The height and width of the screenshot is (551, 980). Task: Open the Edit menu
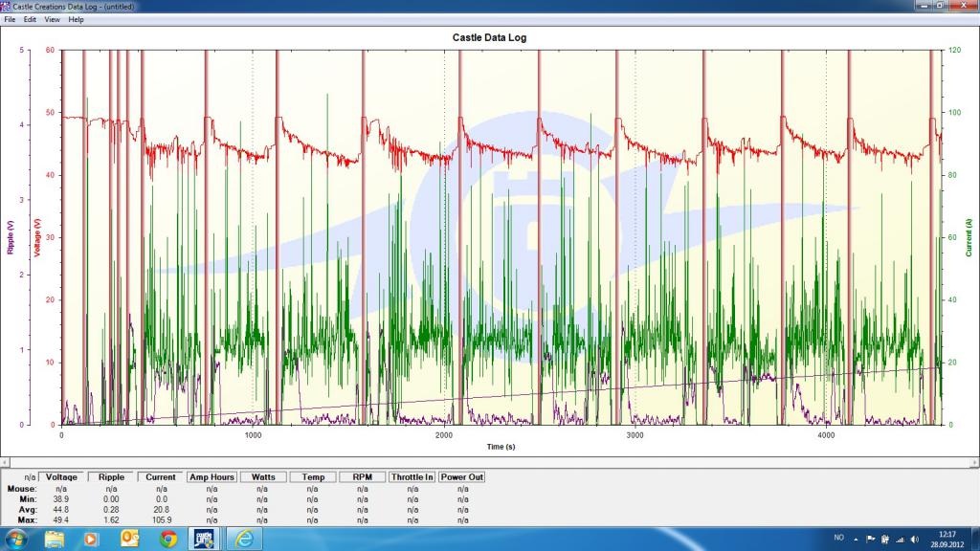click(x=31, y=19)
